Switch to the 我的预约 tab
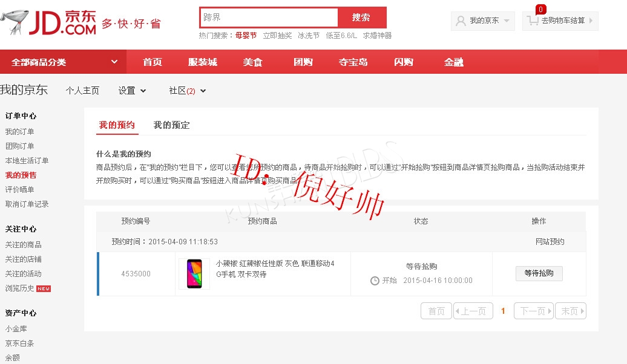 (117, 125)
